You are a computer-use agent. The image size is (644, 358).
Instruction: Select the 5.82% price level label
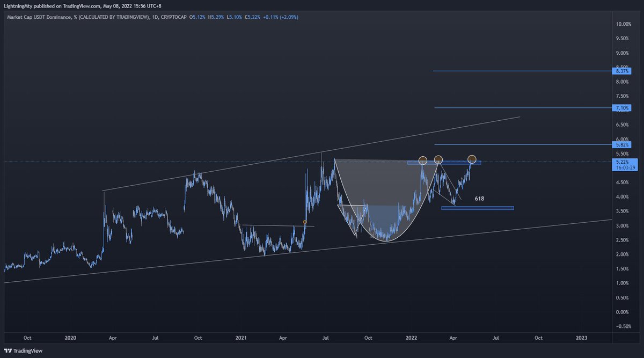tap(622, 144)
